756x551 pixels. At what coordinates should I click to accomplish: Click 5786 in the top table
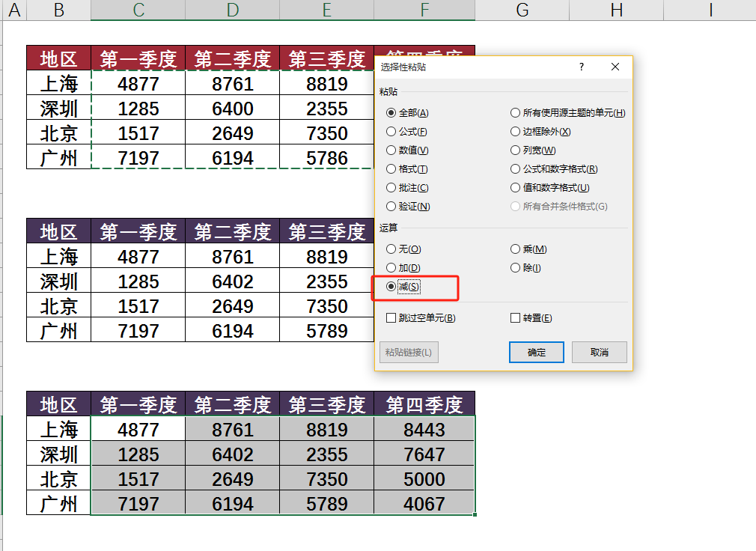(x=326, y=158)
